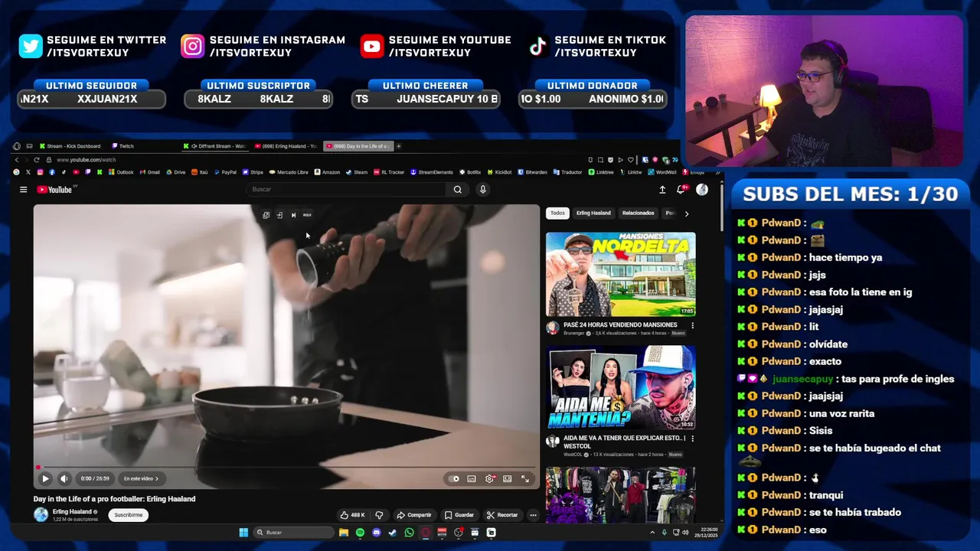
Task: Select the Todos filter chip
Action: (x=557, y=213)
